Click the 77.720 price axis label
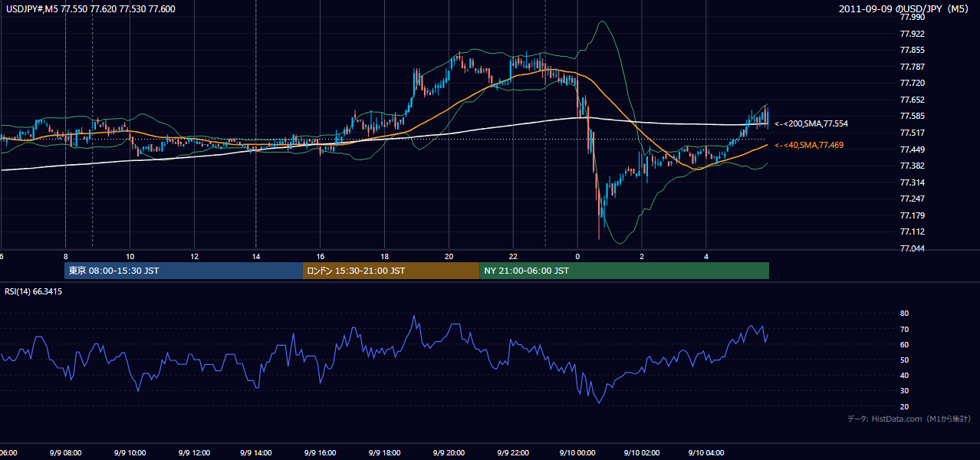This screenshot has width=980, height=460. [x=913, y=83]
